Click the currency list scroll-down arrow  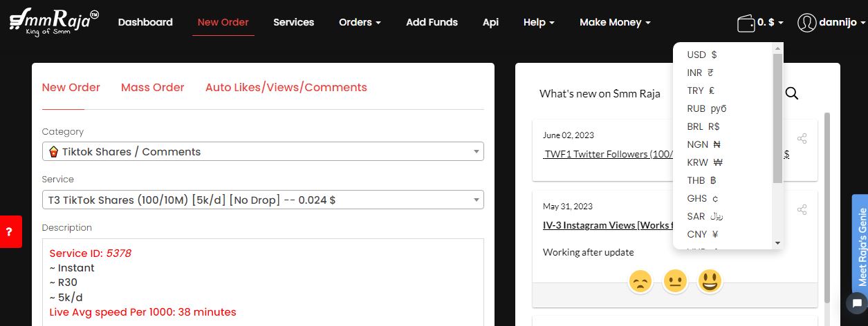click(x=778, y=243)
